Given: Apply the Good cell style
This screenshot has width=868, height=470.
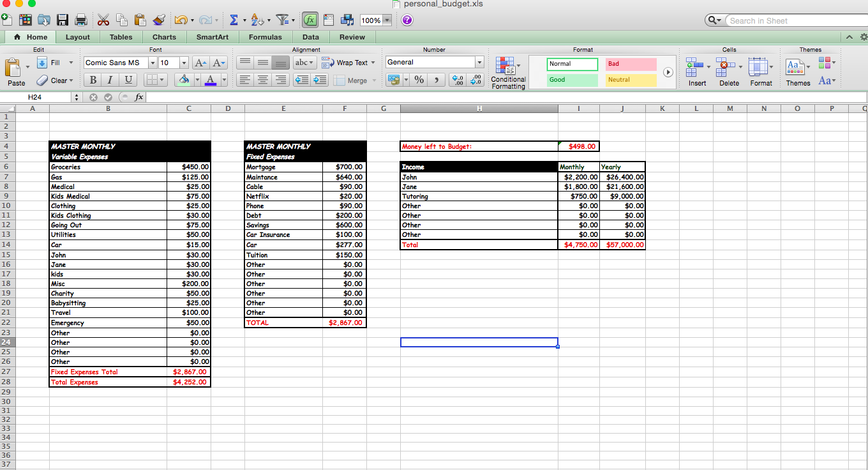Looking at the screenshot, I should point(572,80).
